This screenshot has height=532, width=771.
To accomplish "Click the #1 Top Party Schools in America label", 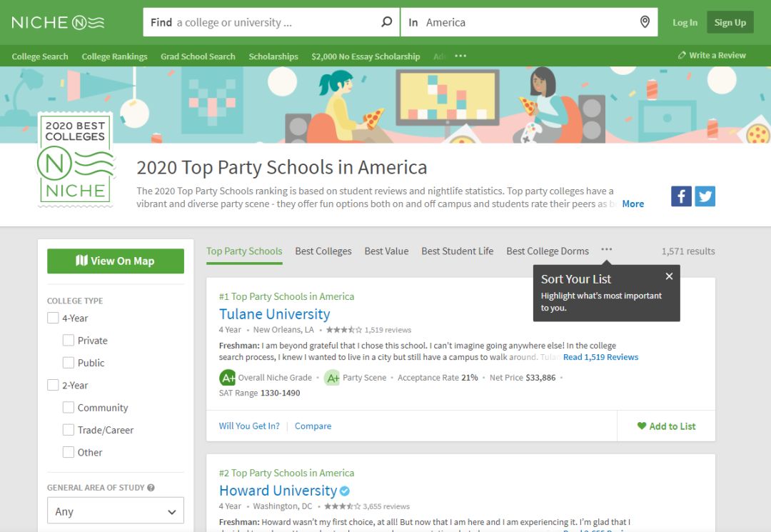I will click(x=287, y=296).
